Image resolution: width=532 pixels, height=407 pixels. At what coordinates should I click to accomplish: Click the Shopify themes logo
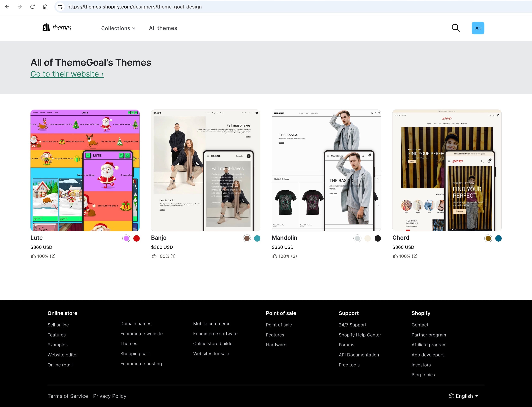(57, 28)
